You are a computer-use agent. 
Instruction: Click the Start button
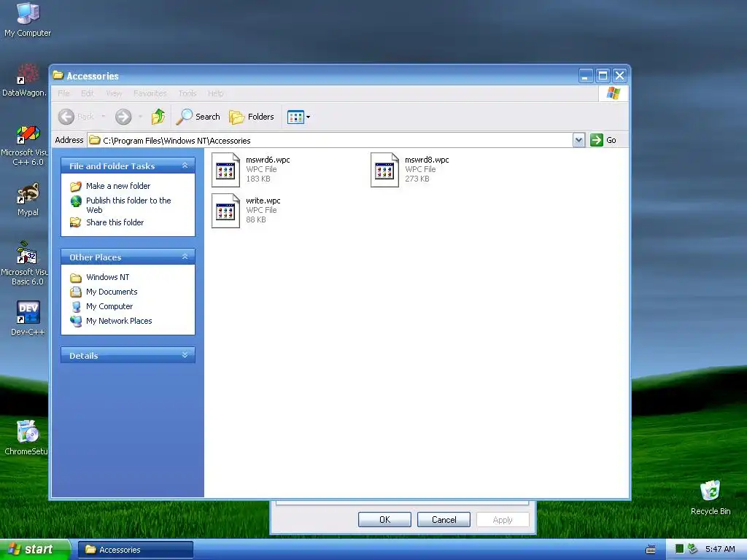34,550
